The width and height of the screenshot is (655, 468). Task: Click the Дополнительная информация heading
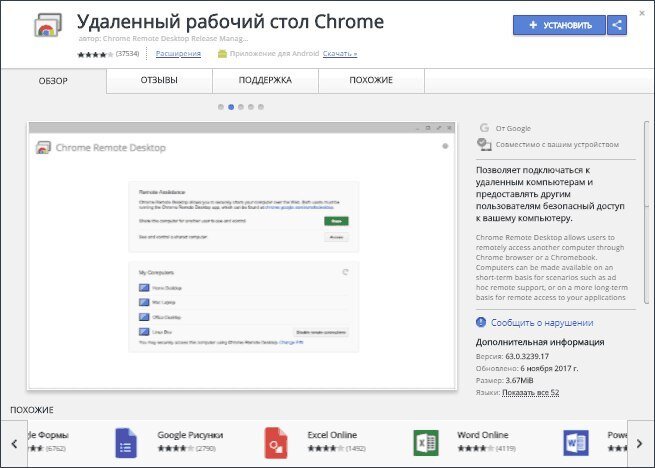(x=540, y=342)
